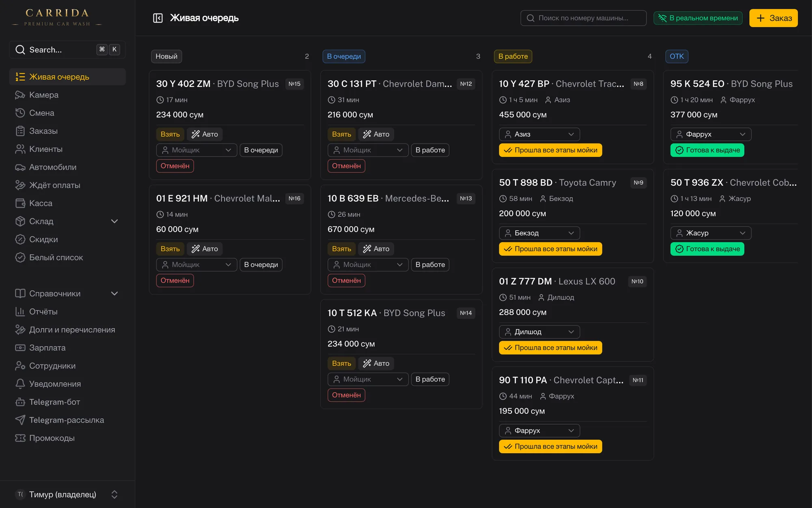Viewport: 812px width, 508px height.
Task: Open the 90 T 110 PA order card
Action: tap(572, 413)
